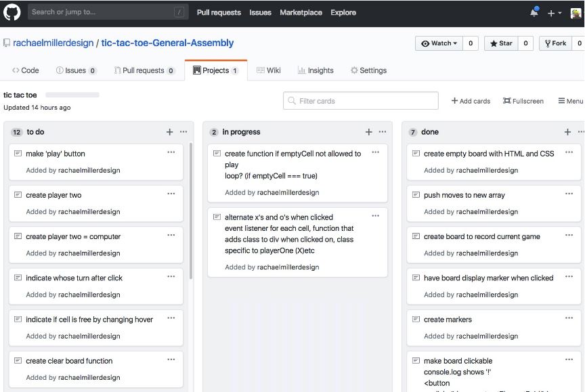
Task: Click the to do column scrollbar
Action: 191,211
